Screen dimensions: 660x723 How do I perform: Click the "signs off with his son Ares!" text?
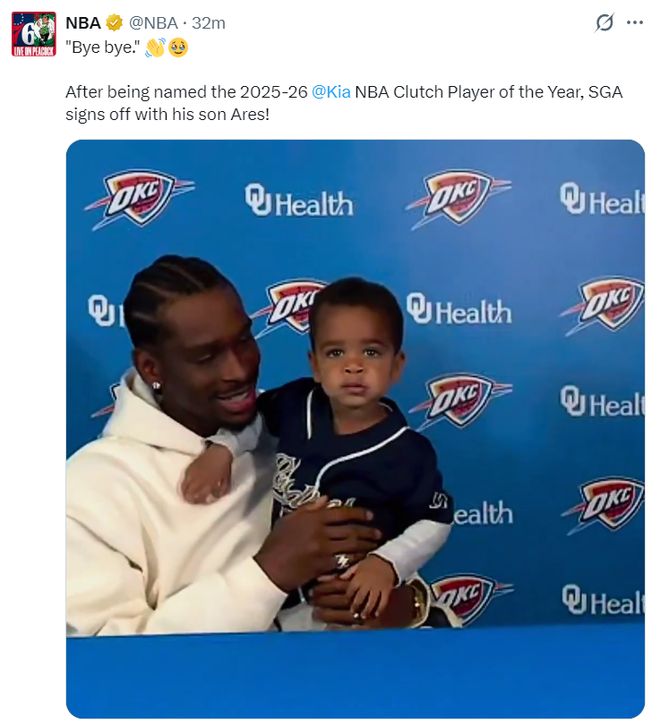(167, 114)
